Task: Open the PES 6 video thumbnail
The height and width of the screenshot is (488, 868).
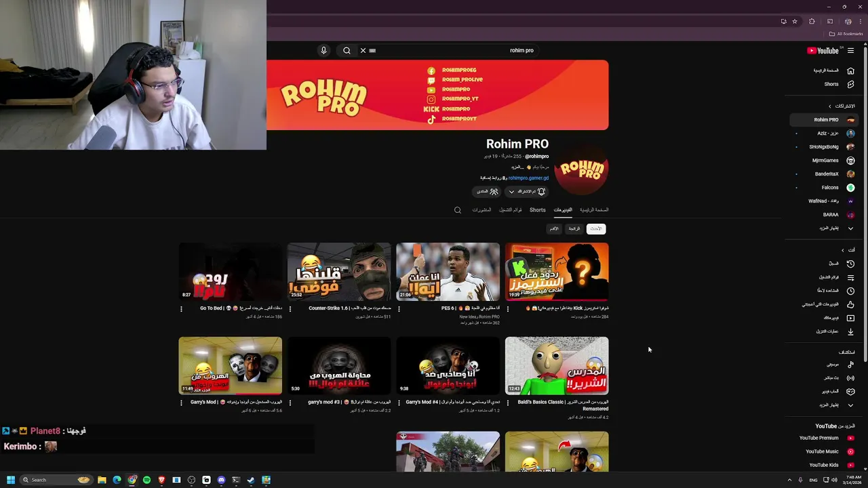Action: 448,272
